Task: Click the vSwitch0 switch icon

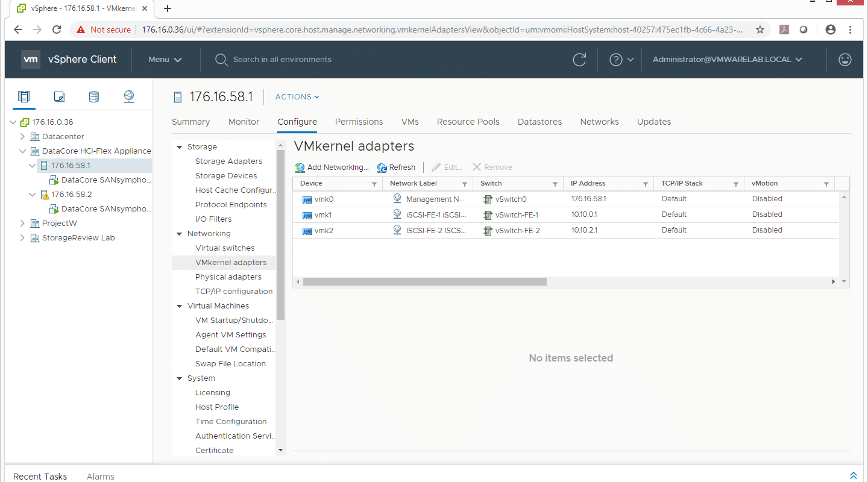Action: (x=488, y=199)
